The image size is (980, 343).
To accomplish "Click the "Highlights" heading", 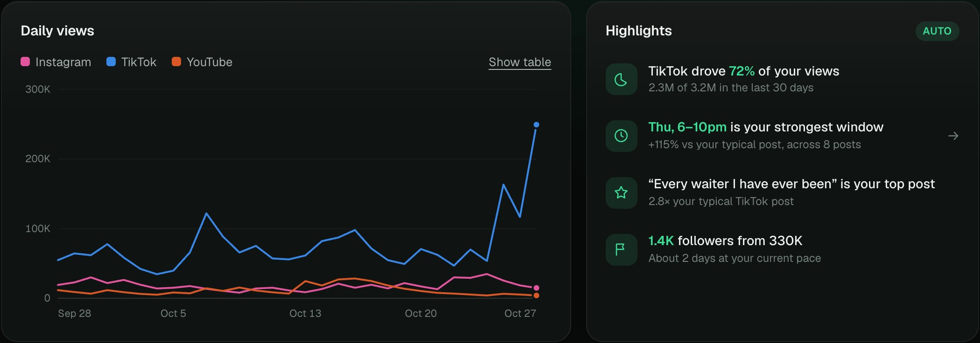I will [x=639, y=31].
